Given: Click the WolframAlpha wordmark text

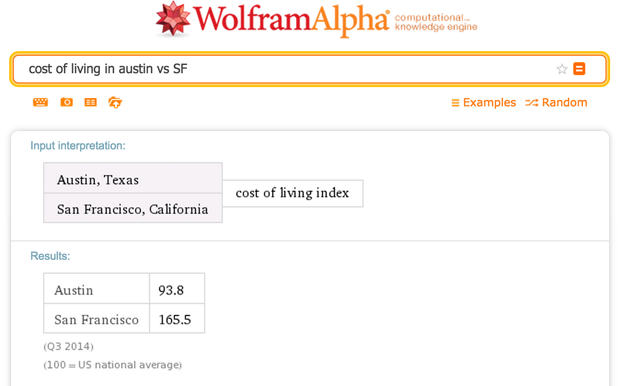Looking at the screenshot, I should point(291,19).
